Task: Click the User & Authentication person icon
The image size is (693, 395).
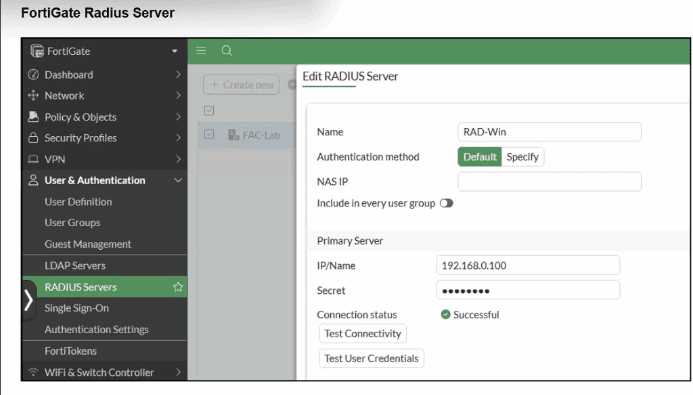Action: [x=33, y=180]
